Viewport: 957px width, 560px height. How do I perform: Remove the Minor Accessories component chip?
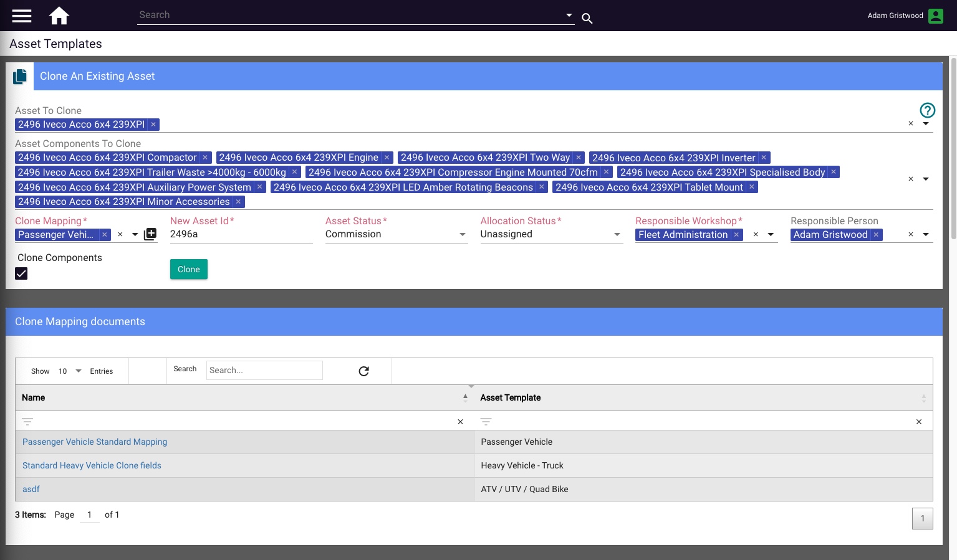tap(238, 202)
